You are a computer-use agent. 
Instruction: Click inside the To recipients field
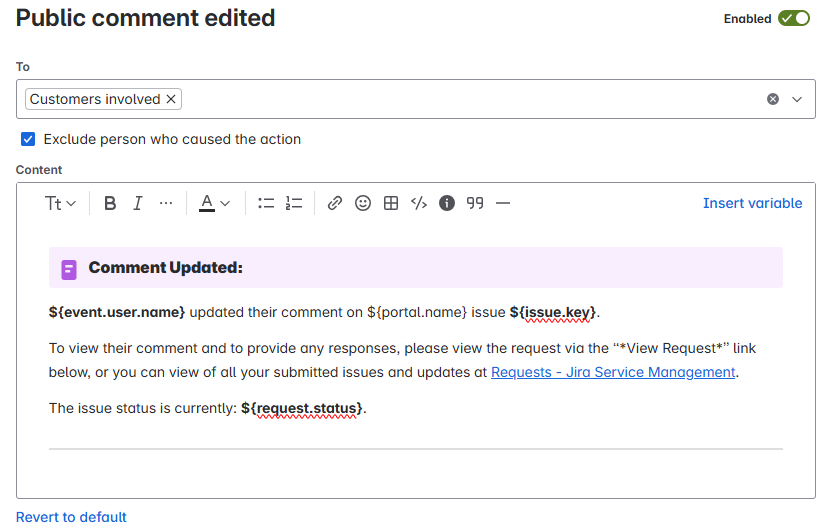(416, 99)
